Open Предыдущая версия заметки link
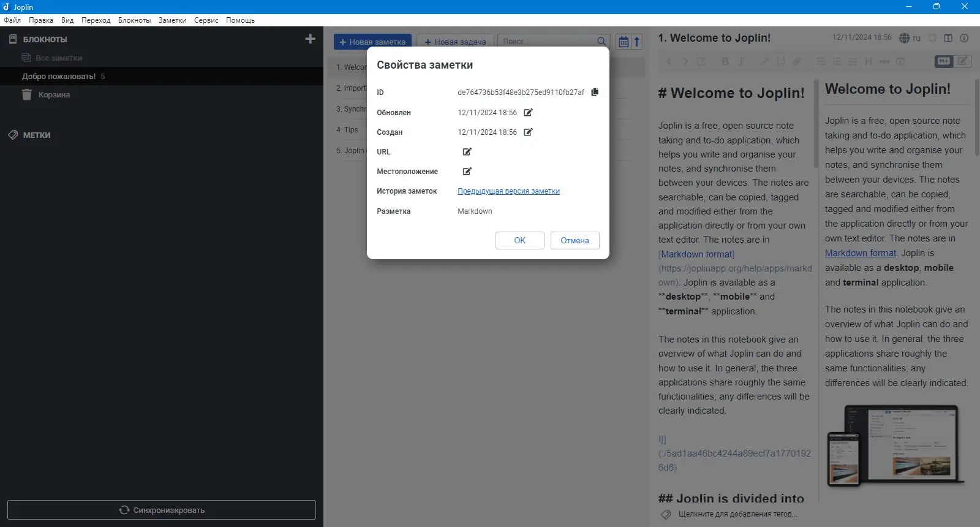 click(x=509, y=191)
